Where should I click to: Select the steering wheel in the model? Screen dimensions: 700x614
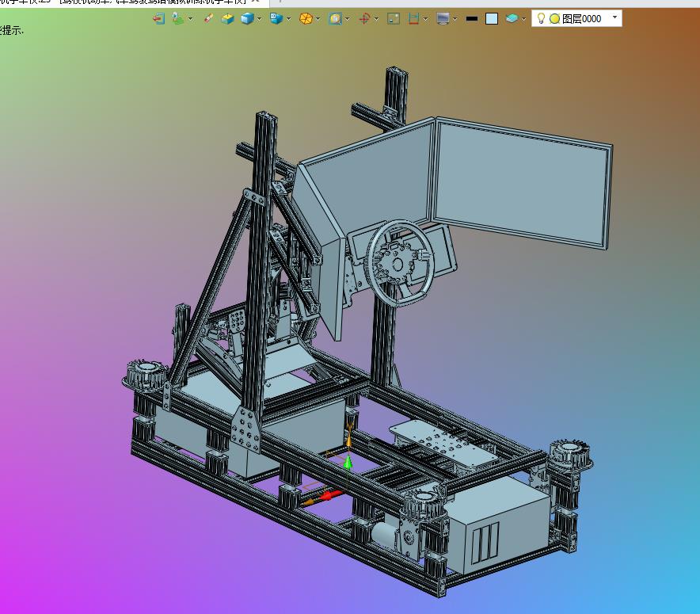tap(400, 263)
